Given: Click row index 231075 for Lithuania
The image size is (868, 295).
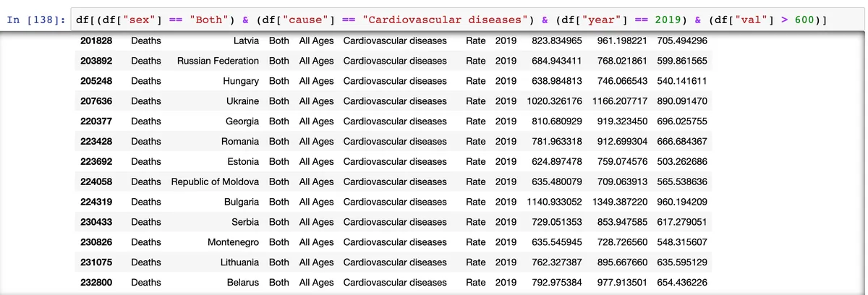Looking at the screenshot, I should 95,262.
